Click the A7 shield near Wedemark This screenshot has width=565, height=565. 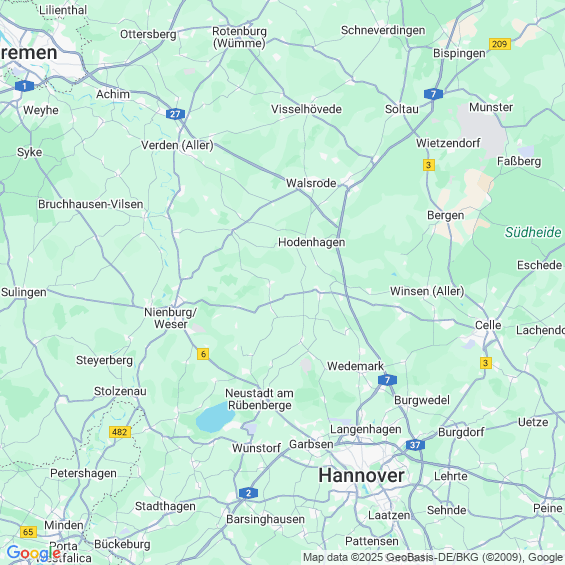click(387, 380)
